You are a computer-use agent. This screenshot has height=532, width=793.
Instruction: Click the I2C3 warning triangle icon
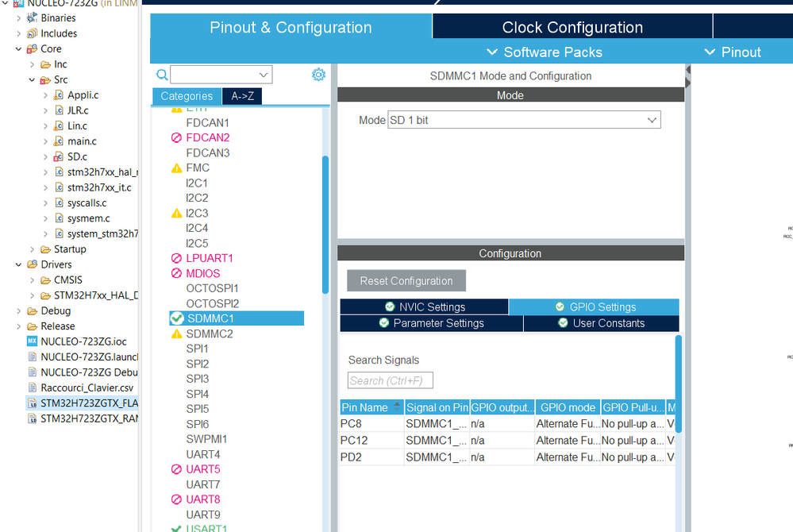(x=176, y=214)
